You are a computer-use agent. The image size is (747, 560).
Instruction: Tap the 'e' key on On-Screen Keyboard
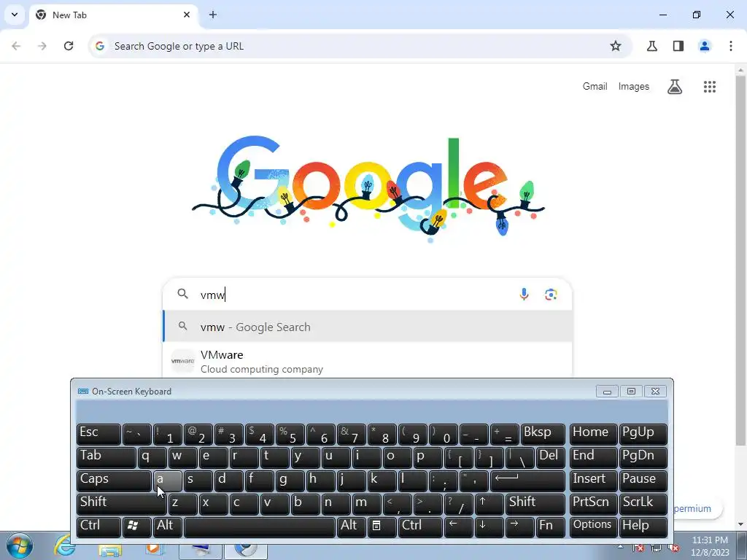pyautogui.click(x=214, y=458)
